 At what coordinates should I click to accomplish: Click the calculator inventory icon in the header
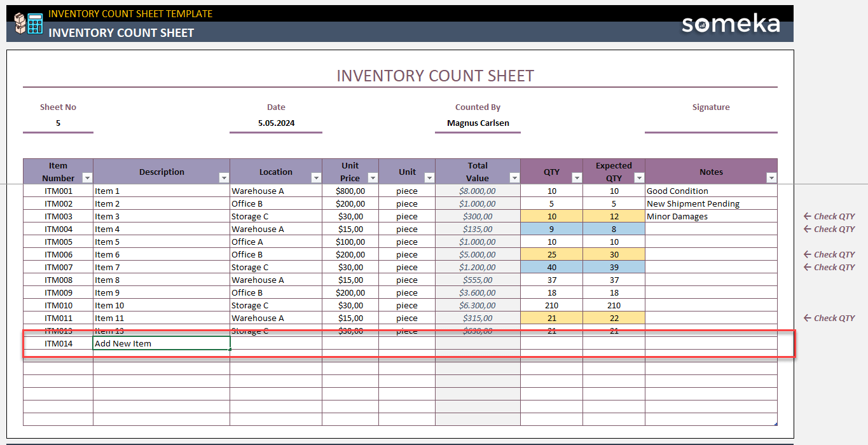coord(30,23)
